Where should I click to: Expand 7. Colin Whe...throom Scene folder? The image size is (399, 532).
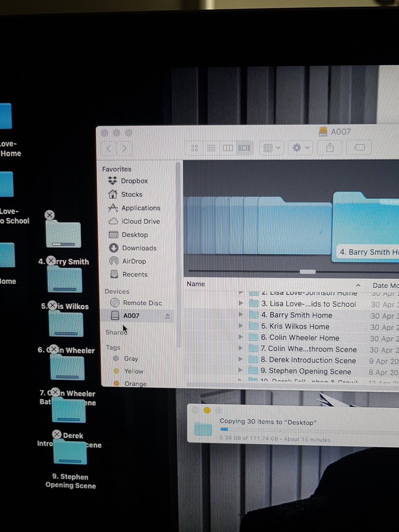241,349
